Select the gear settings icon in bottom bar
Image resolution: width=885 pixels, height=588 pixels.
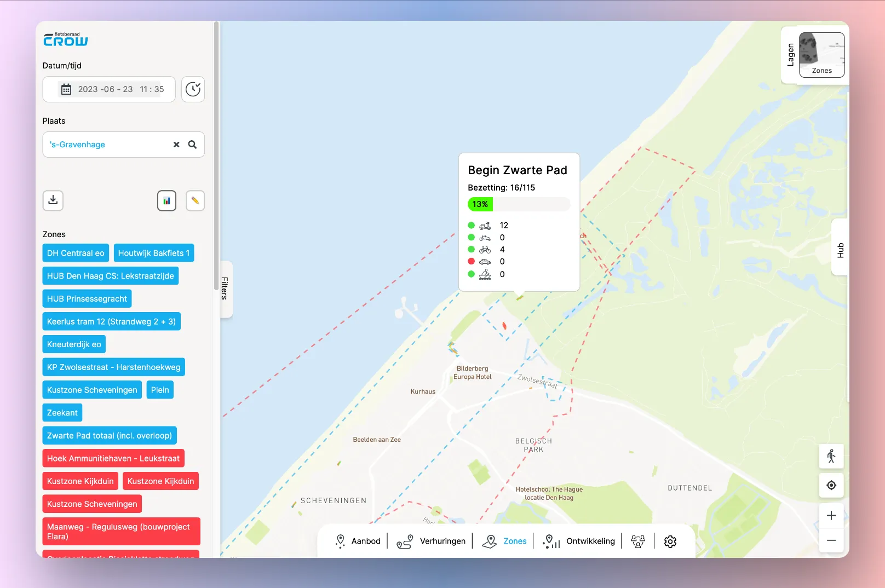(670, 541)
